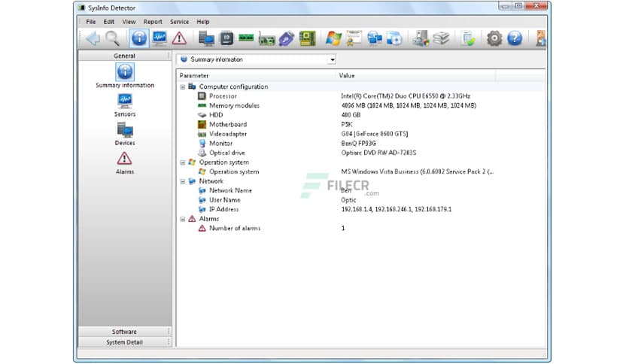Collapse the Computer configuration node

point(183,87)
